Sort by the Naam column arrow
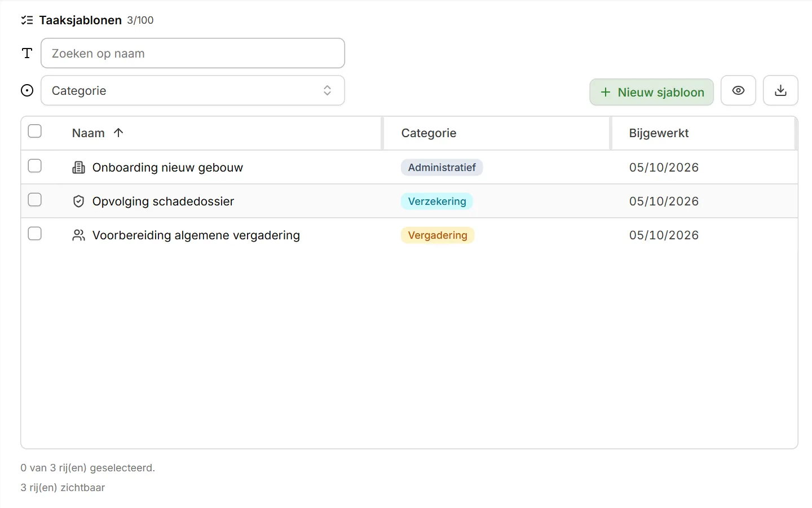Image resolution: width=812 pixels, height=508 pixels. click(118, 133)
